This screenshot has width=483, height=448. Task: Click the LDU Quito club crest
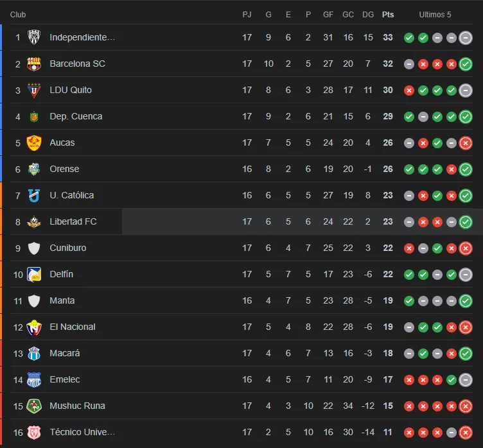click(x=34, y=90)
